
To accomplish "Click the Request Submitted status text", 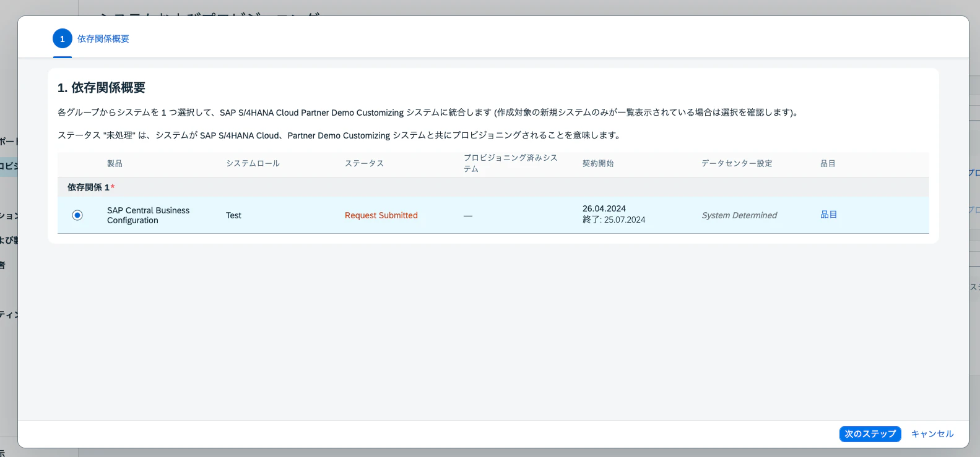I will [x=381, y=215].
